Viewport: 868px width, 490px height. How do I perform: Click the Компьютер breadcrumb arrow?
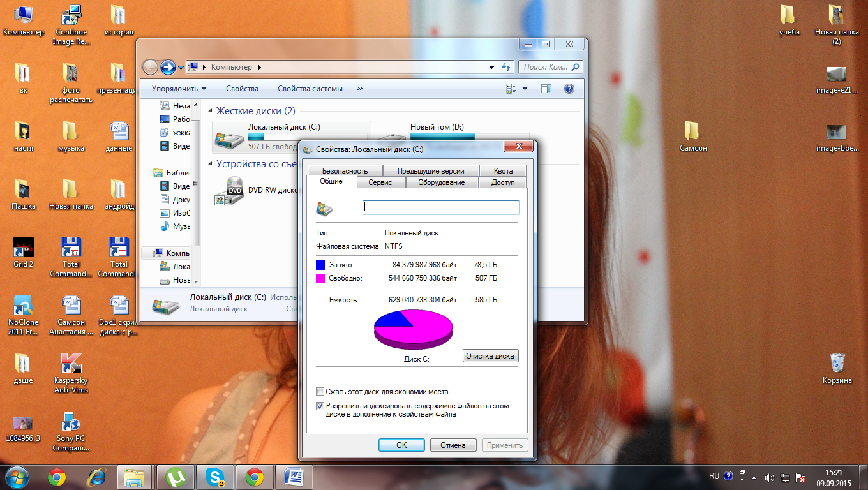pos(260,67)
